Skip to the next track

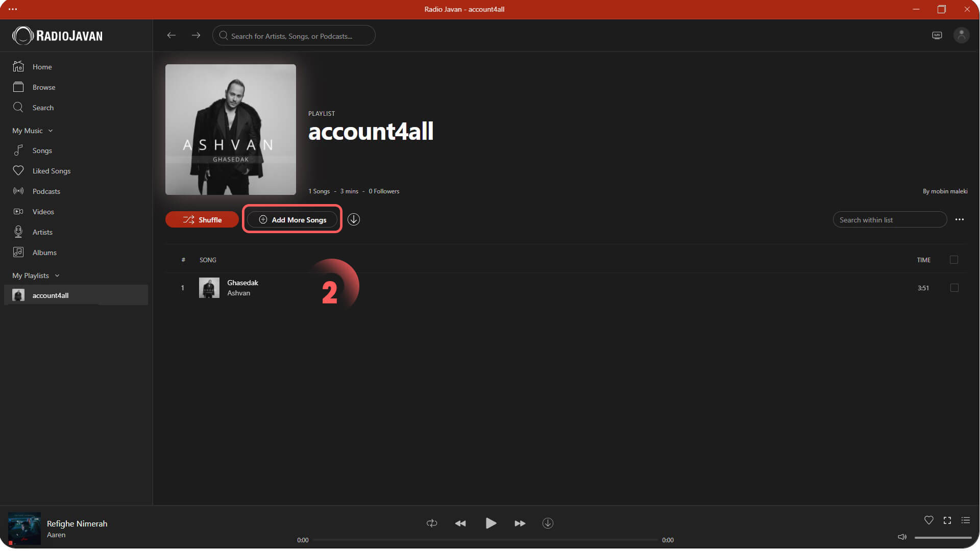coord(520,523)
